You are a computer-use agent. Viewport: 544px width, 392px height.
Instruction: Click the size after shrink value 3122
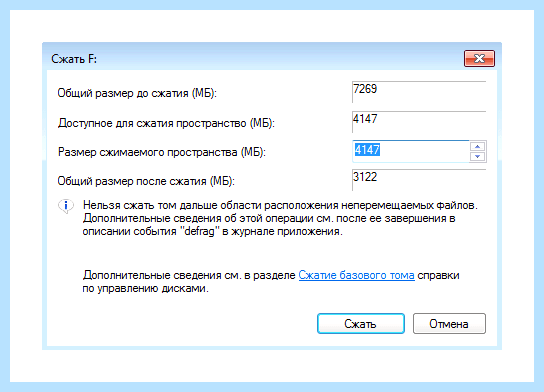pyautogui.click(x=365, y=177)
